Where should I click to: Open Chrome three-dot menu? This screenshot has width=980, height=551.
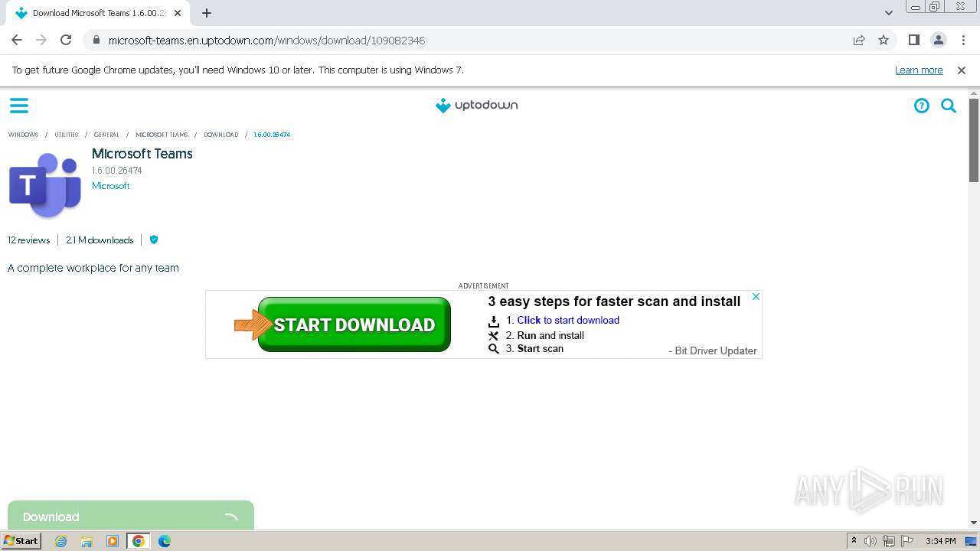(962, 40)
